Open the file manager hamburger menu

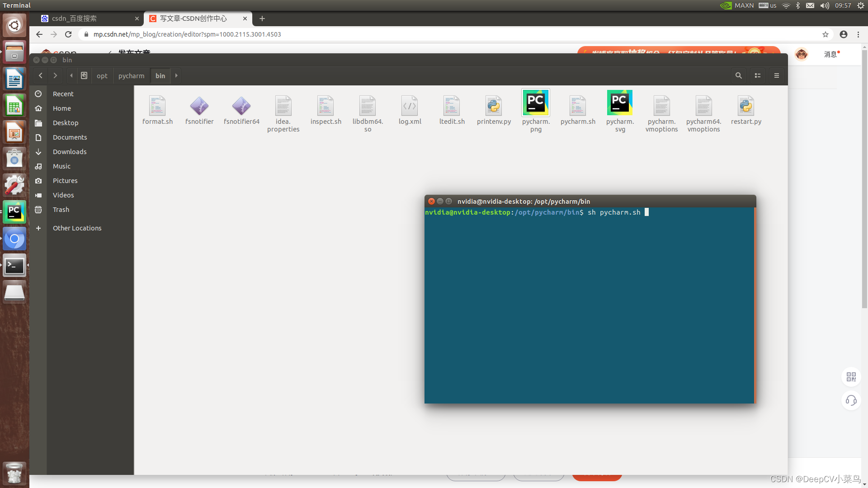[x=777, y=75]
